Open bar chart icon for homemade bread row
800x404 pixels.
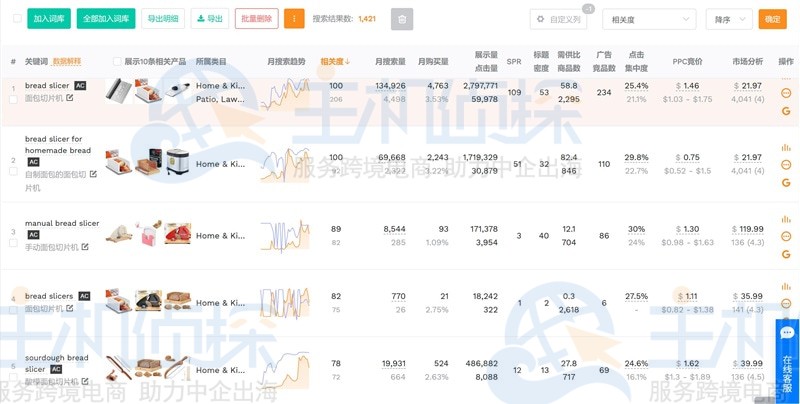(x=786, y=148)
